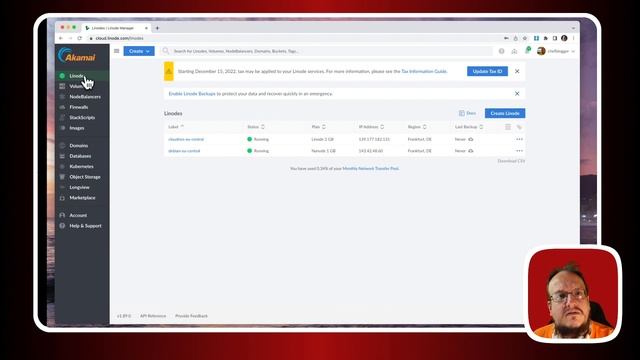The height and width of the screenshot is (360, 640).
Task: Click the Marketplace sidebar icon
Action: (x=62, y=198)
